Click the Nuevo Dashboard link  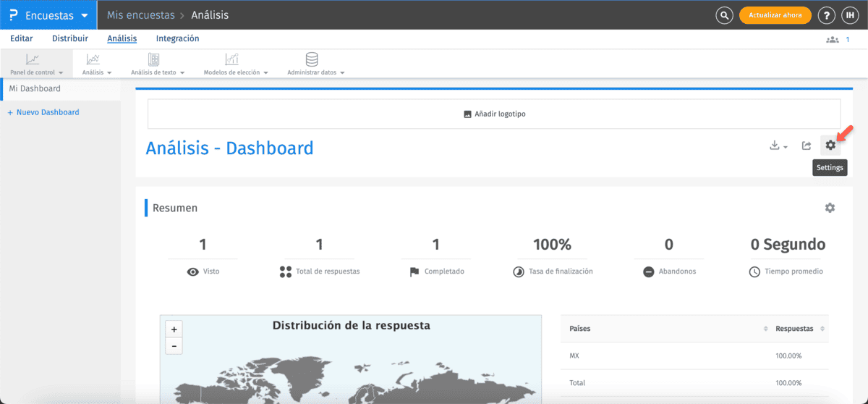pos(43,112)
